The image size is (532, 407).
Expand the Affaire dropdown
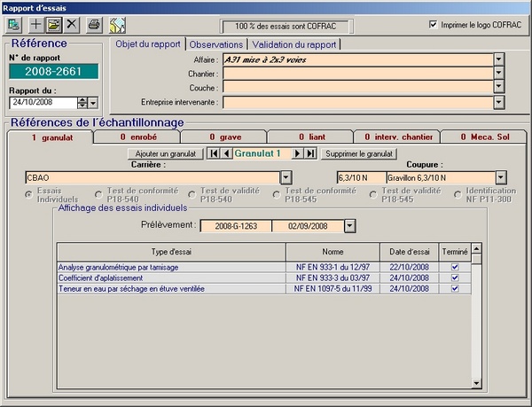click(x=499, y=59)
